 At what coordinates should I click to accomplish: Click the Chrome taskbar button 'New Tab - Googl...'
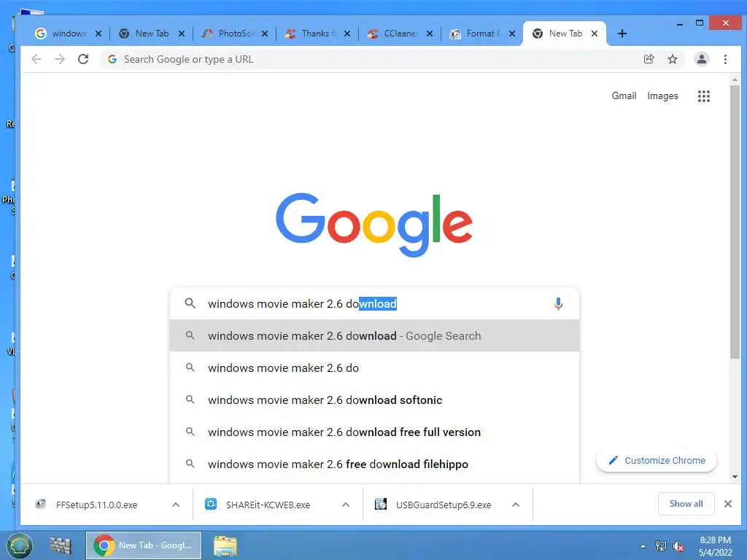tap(144, 545)
